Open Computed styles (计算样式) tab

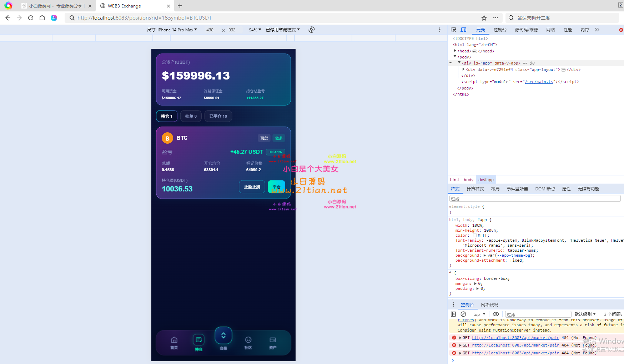[475, 189]
